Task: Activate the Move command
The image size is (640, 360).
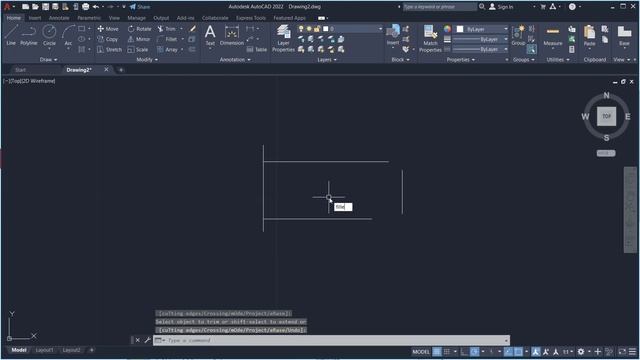Action: [108, 29]
